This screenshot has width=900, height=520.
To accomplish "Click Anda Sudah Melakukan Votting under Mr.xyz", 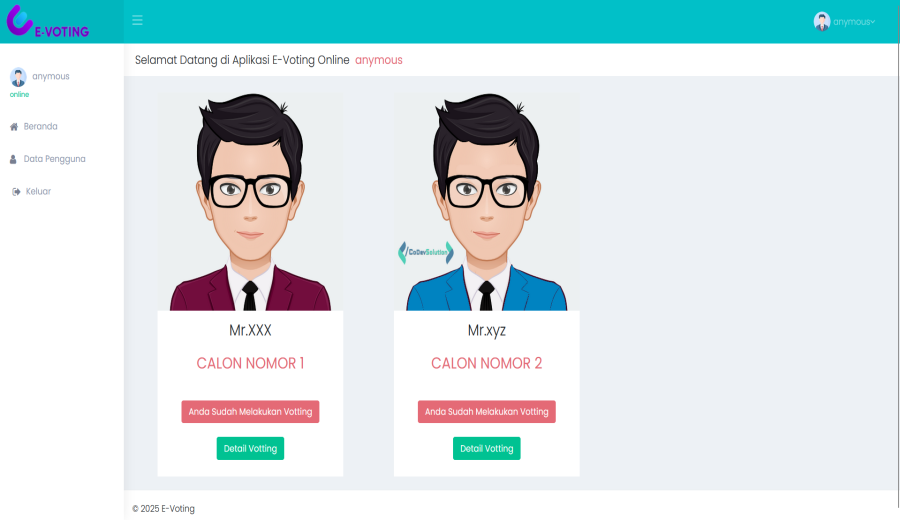I will coord(487,412).
